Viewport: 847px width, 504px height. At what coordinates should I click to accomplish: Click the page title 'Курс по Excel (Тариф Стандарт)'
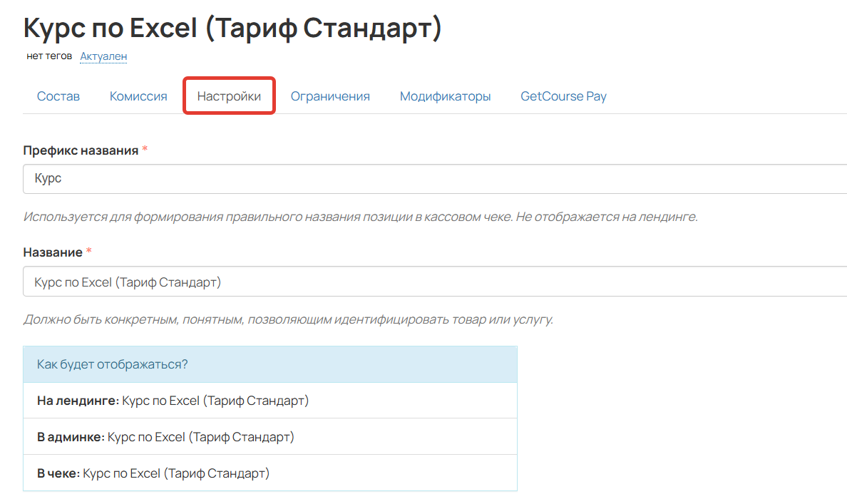click(233, 28)
